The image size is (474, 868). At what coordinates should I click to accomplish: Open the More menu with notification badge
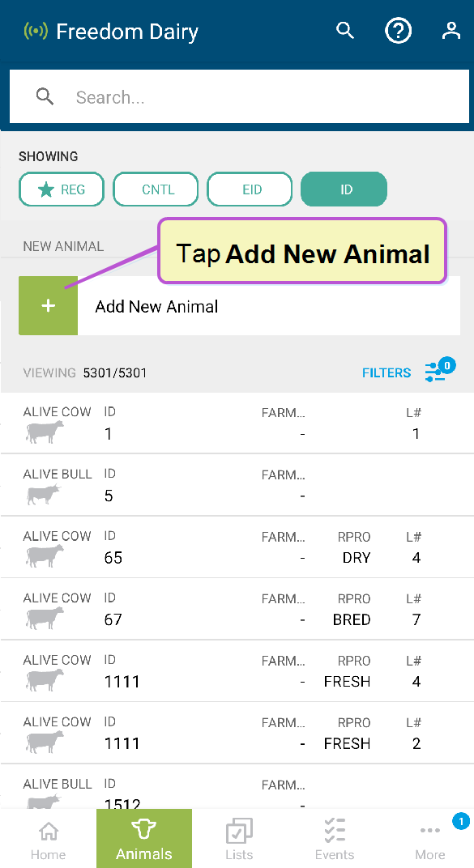pyautogui.click(x=430, y=838)
